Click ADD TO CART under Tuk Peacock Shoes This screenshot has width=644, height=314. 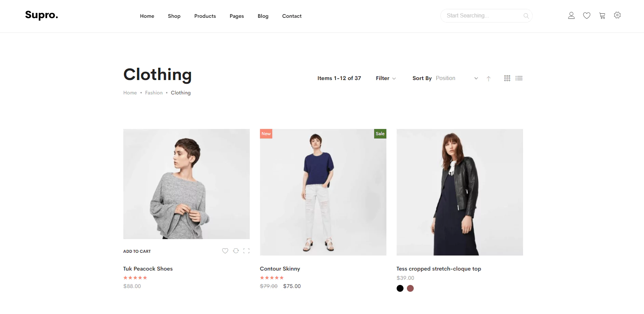[x=137, y=251]
